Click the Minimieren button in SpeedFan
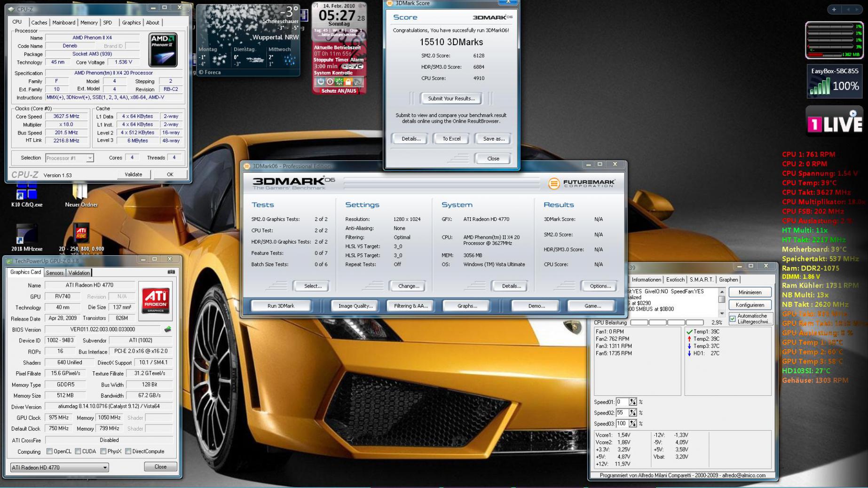 (750, 292)
